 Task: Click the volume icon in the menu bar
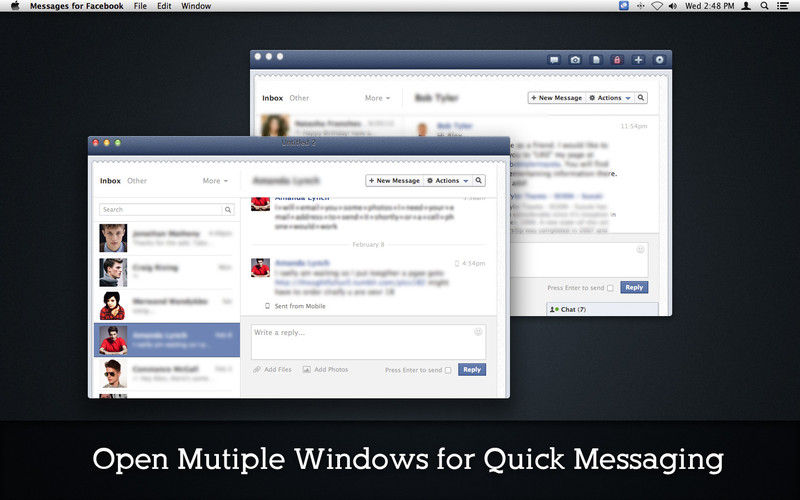(x=673, y=6)
